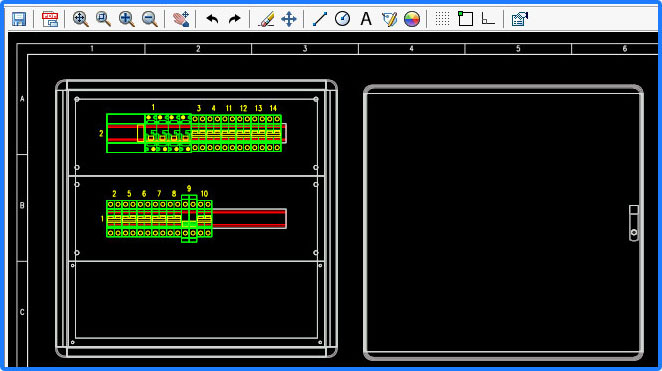The height and width of the screenshot is (371, 662).
Task: Redo the last undone action
Action: (234, 19)
